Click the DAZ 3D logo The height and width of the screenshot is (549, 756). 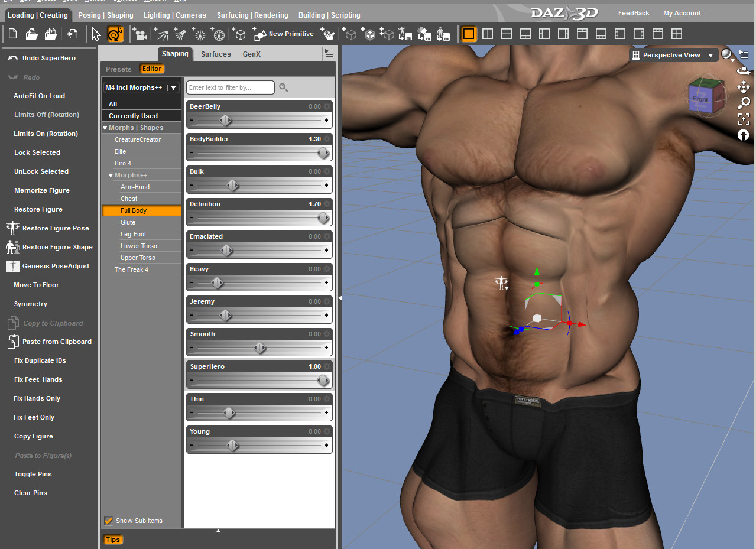tap(564, 12)
